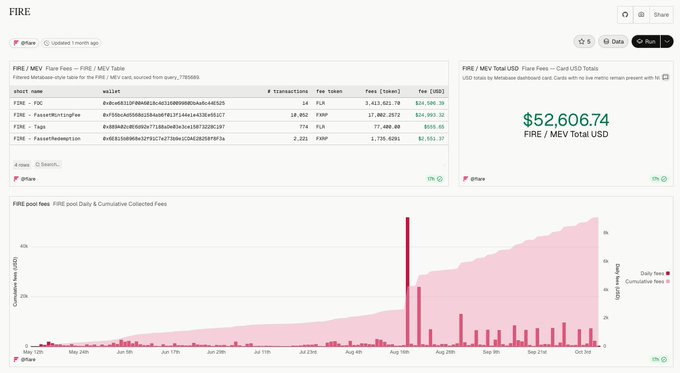Open the GitHub icon button
680x373 pixels.
(x=625, y=15)
